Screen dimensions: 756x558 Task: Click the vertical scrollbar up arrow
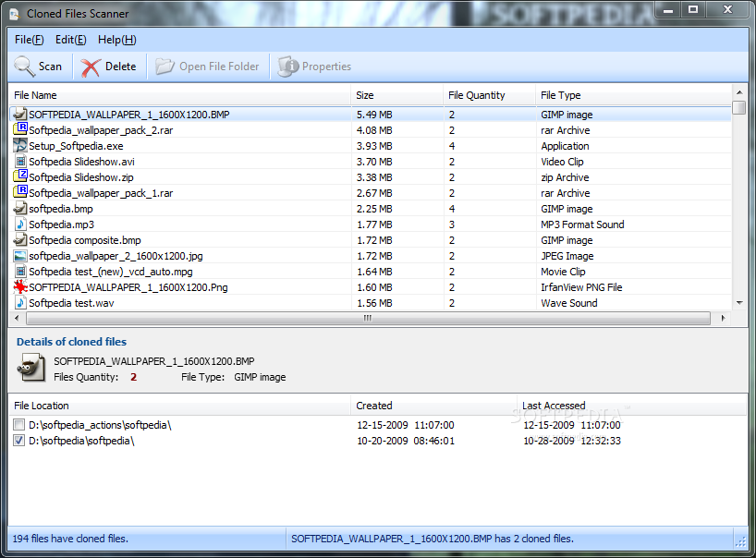[x=739, y=92]
